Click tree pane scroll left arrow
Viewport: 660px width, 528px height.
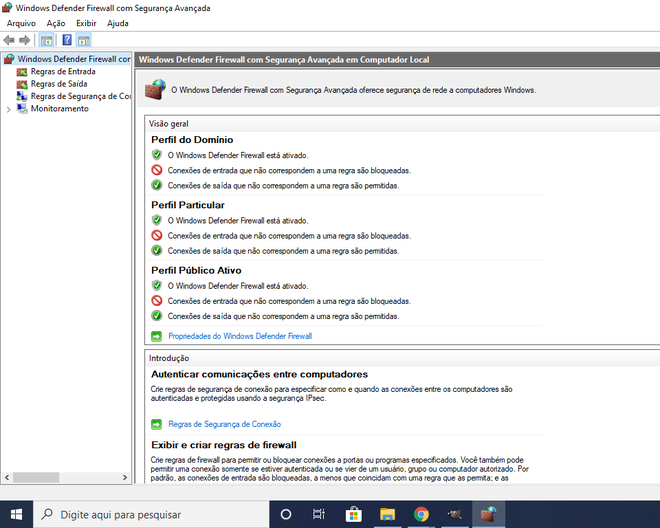coord(7,477)
